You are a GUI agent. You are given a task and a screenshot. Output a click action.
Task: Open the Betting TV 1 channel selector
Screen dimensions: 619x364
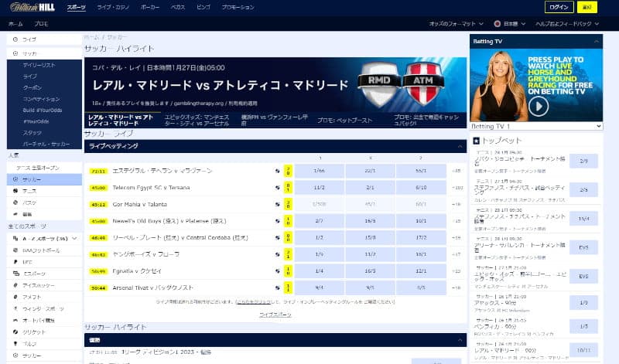(536, 126)
